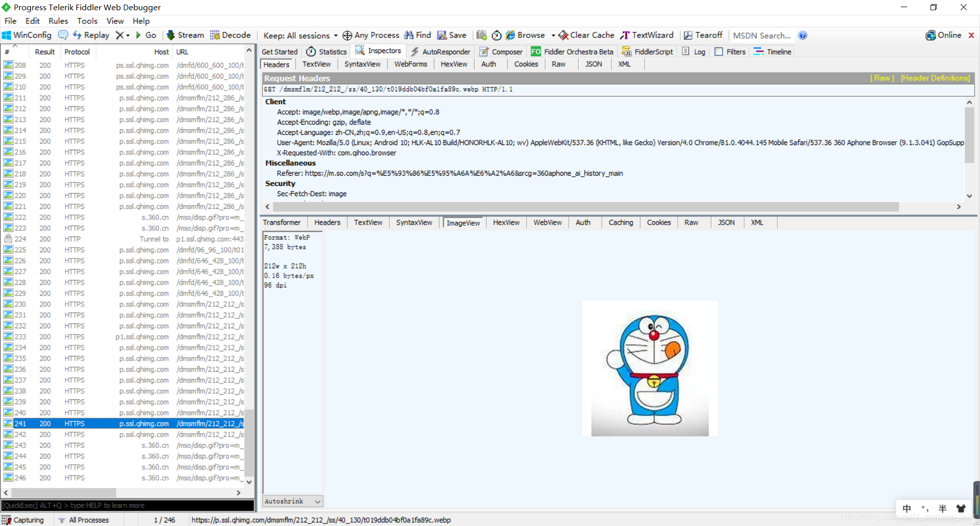The height and width of the screenshot is (526, 980).
Task: Resume with the Go button
Action: coord(146,35)
